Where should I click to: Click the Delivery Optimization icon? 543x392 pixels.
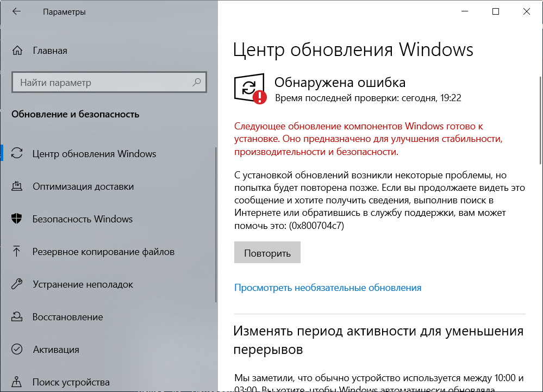(x=17, y=186)
